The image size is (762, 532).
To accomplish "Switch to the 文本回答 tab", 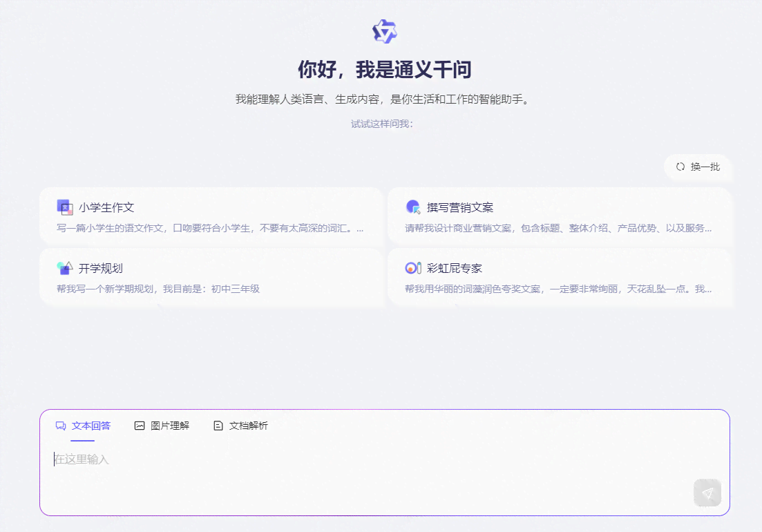I will [83, 426].
